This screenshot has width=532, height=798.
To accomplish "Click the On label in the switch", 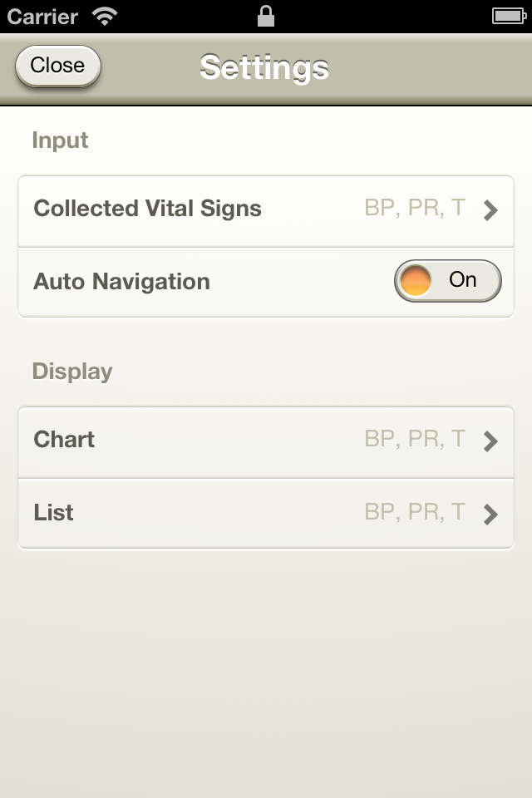I will tap(462, 280).
